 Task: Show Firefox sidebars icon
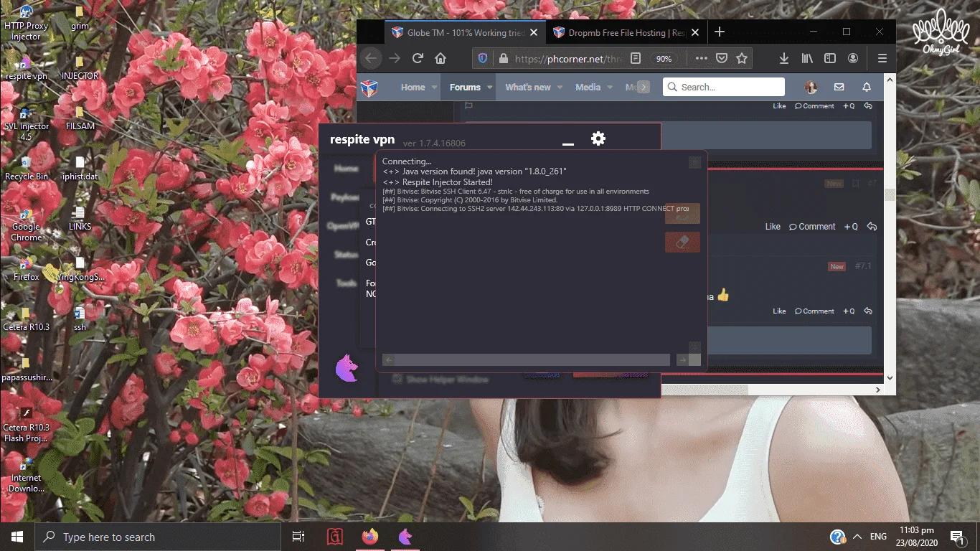pyautogui.click(x=830, y=58)
